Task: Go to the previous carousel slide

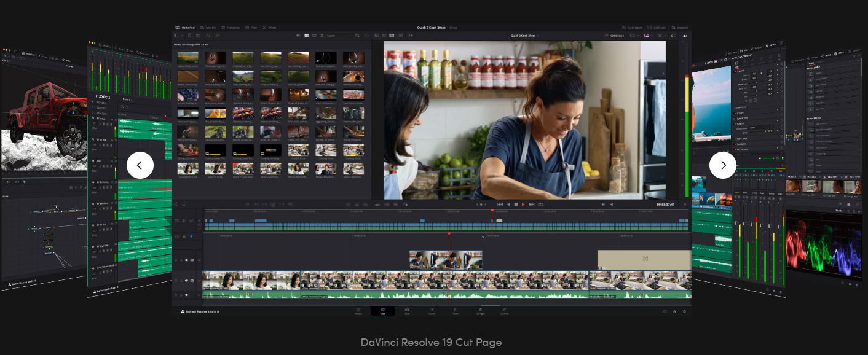Action: tap(140, 165)
